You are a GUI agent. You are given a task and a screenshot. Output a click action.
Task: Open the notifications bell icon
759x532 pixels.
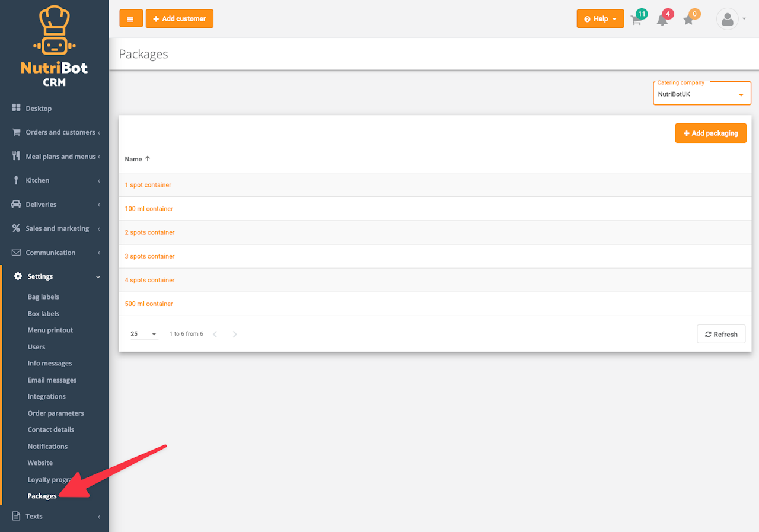662,20
